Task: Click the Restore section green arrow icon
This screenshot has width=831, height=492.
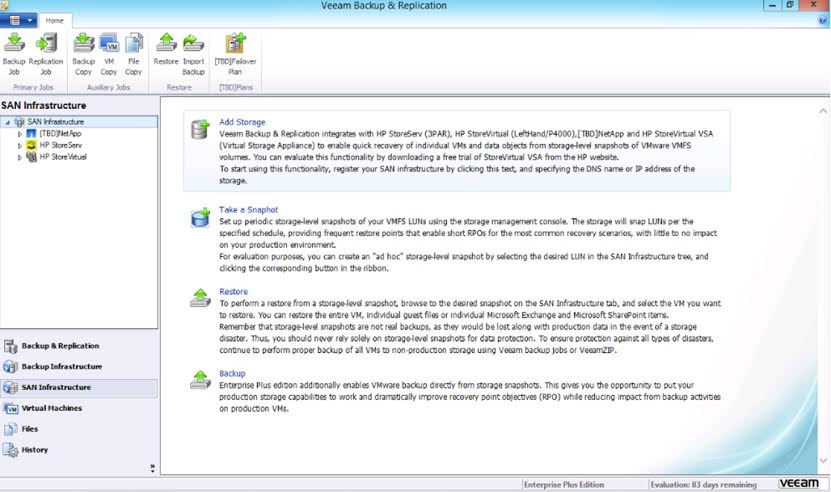Action: tap(200, 298)
